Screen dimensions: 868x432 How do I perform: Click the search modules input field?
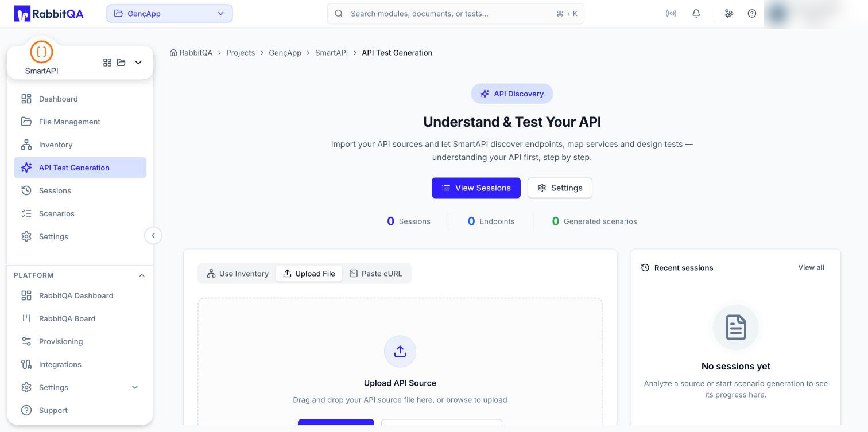456,14
